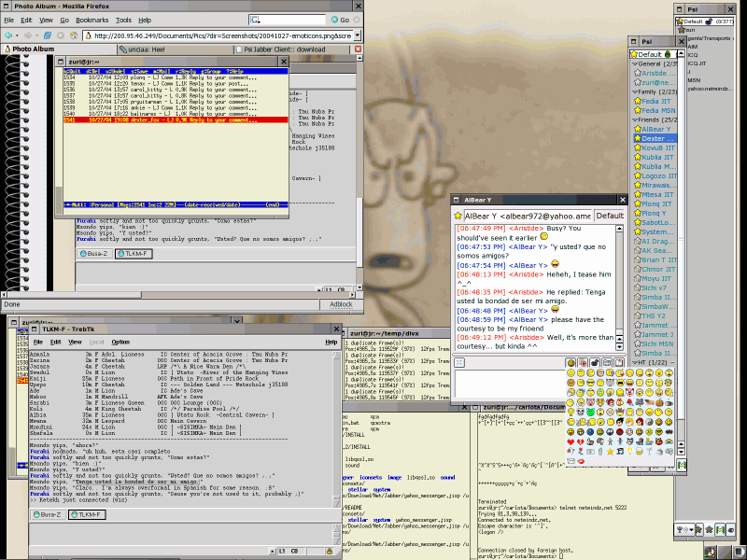Choose the yellow star emoticon in the palette
747x560 pixels.
point(611,450)
